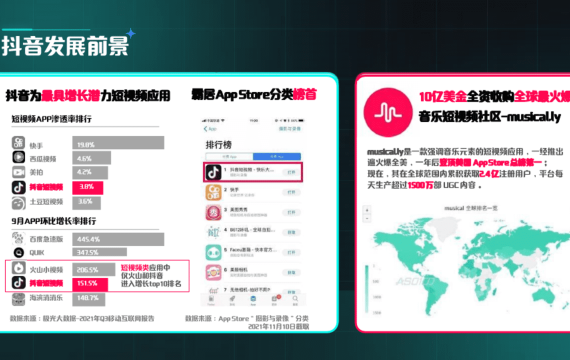Image resolution: width=570 pixels, height=360 pixels.
Task: Tap the pink 美颜相机 icon at rank 6
Action: [x=213, y=272]
